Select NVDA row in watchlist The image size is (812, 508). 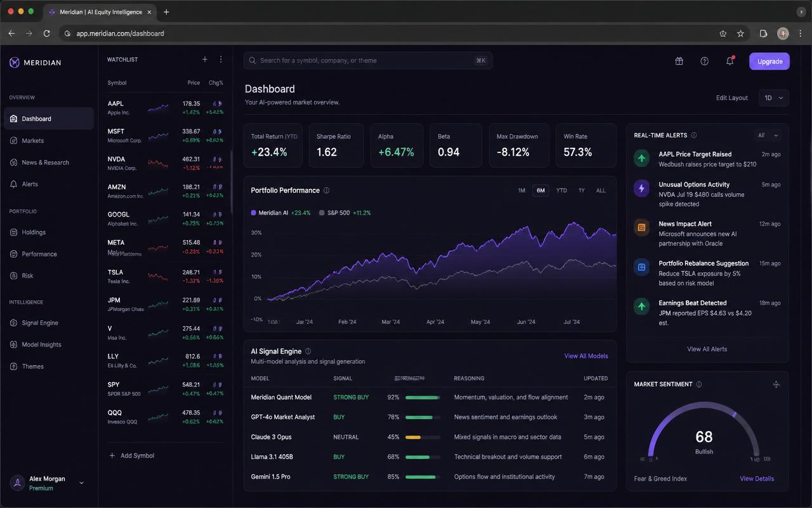pyautogui.click(x=166, y=163)
